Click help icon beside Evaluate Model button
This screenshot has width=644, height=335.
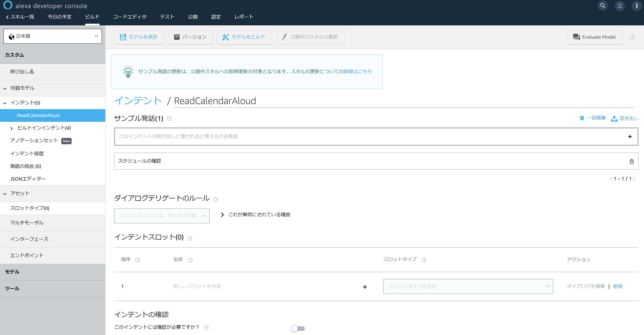(x=632, y=37)
